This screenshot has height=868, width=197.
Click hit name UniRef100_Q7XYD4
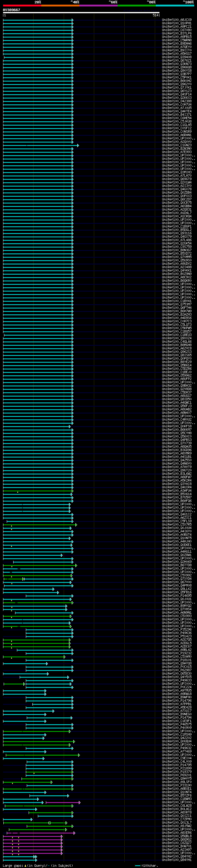point(177,579)
